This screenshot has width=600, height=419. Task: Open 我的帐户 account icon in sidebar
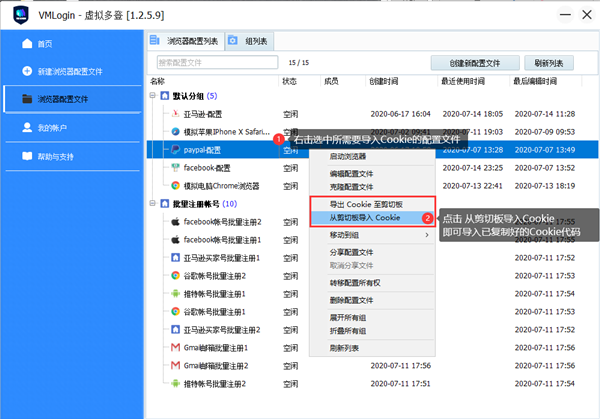26,128
